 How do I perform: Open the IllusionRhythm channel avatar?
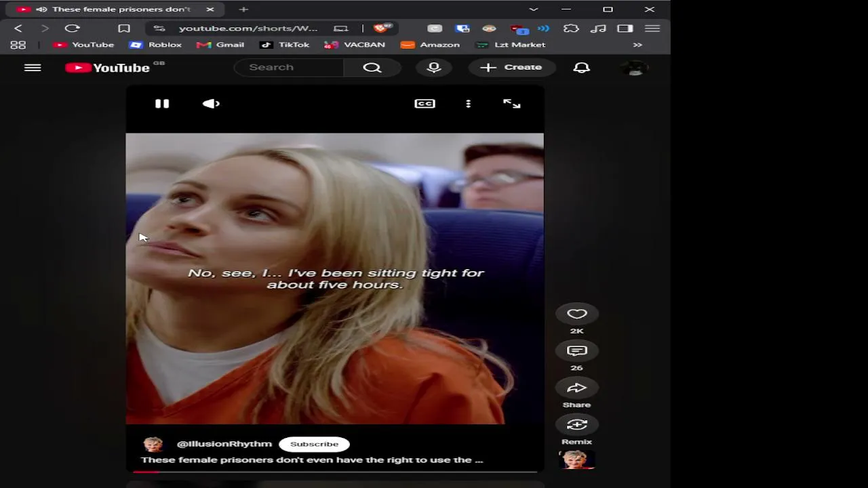tap(153, 444)
